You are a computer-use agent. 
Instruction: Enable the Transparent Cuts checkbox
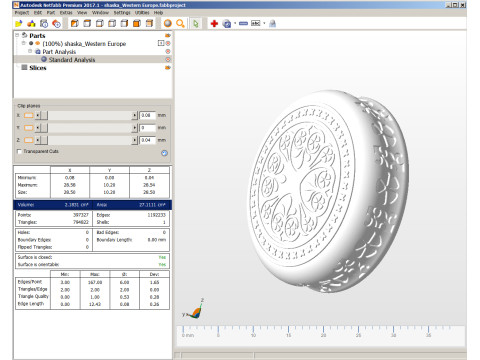pyautogui.click(x=19, y=151)
